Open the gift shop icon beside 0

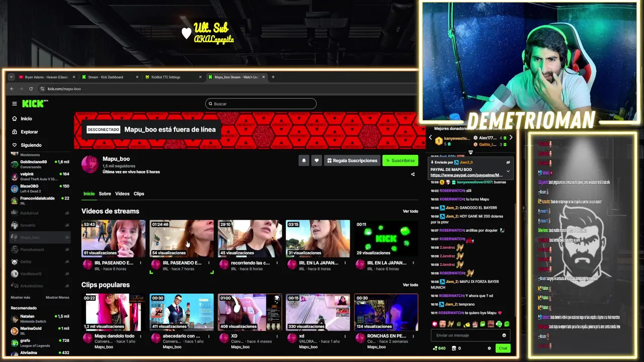click(454, 348)
